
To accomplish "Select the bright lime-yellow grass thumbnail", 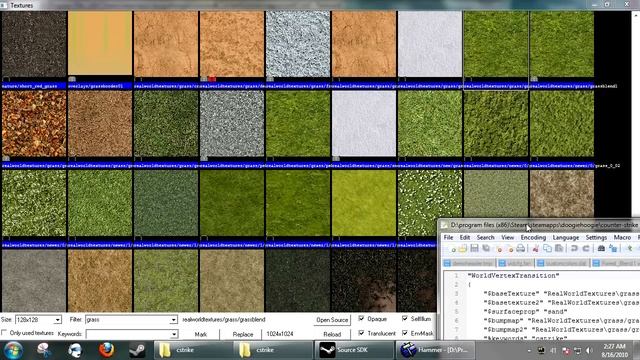I will point(364,203).
